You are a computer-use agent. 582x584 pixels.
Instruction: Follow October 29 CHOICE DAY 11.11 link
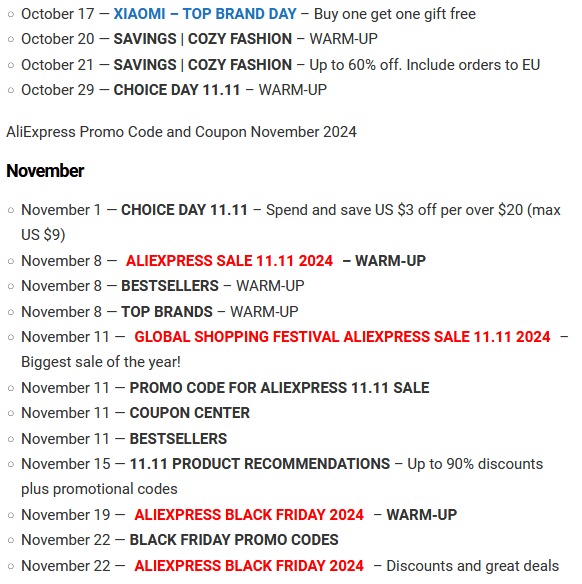pos(176,90)
